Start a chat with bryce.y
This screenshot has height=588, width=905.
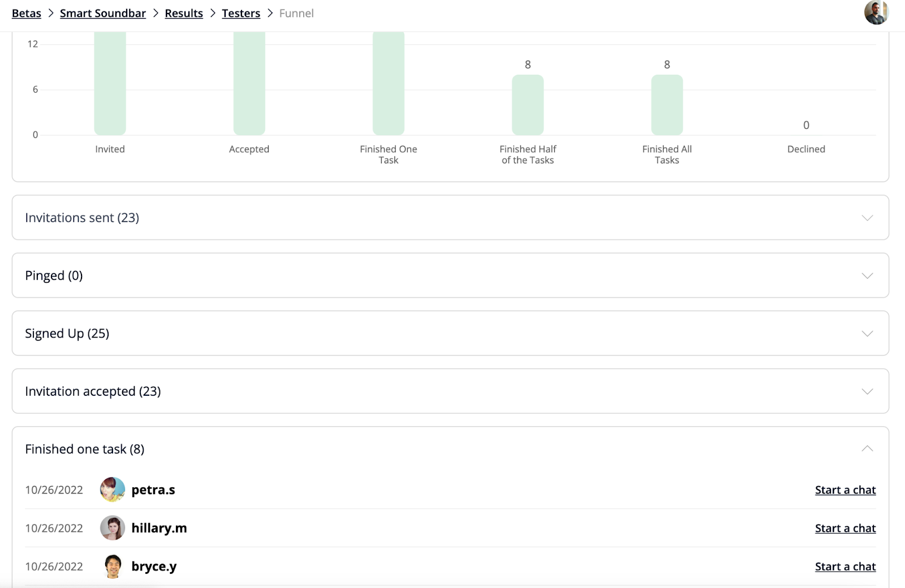[845, 567]
